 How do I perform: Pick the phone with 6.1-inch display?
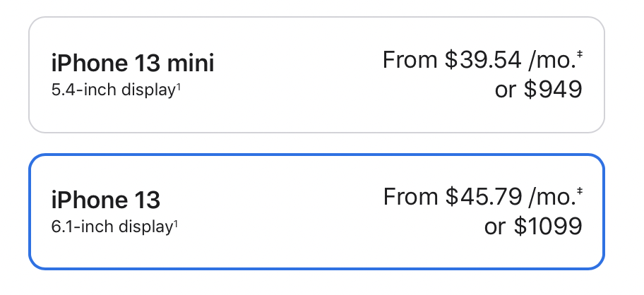316,211
